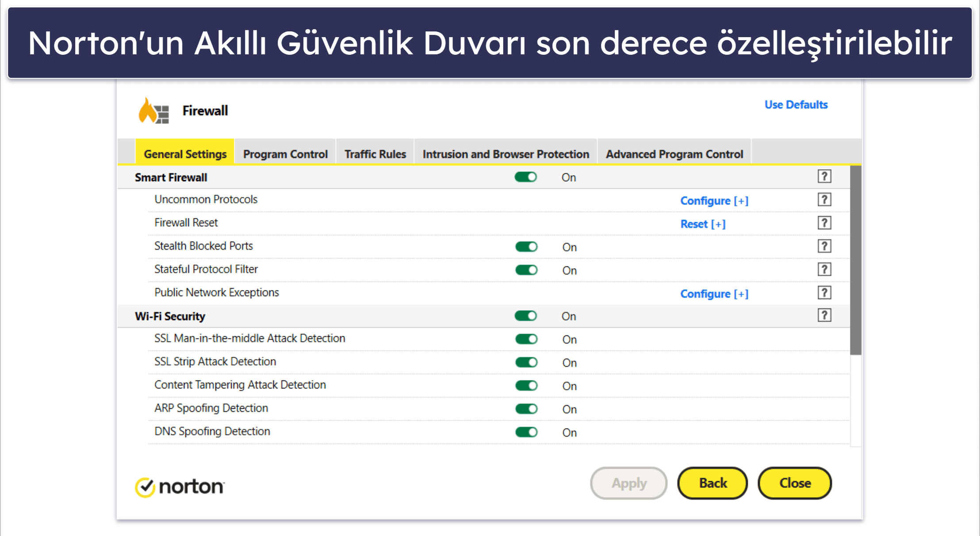This screenshot has height=536, width=980.
Task: Switch to Program Control tab
Action: point(285,152)
